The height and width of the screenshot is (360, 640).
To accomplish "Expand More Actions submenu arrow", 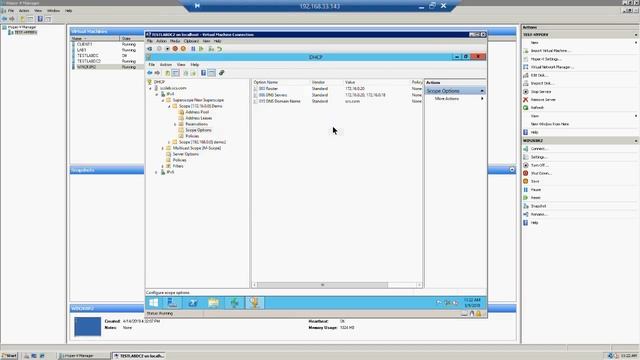I will click(x=482, y=99).
